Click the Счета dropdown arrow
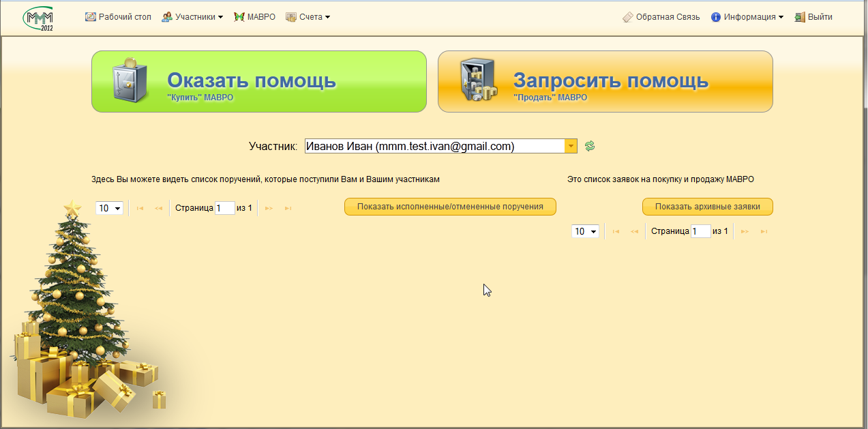 (x=327, y=17)
